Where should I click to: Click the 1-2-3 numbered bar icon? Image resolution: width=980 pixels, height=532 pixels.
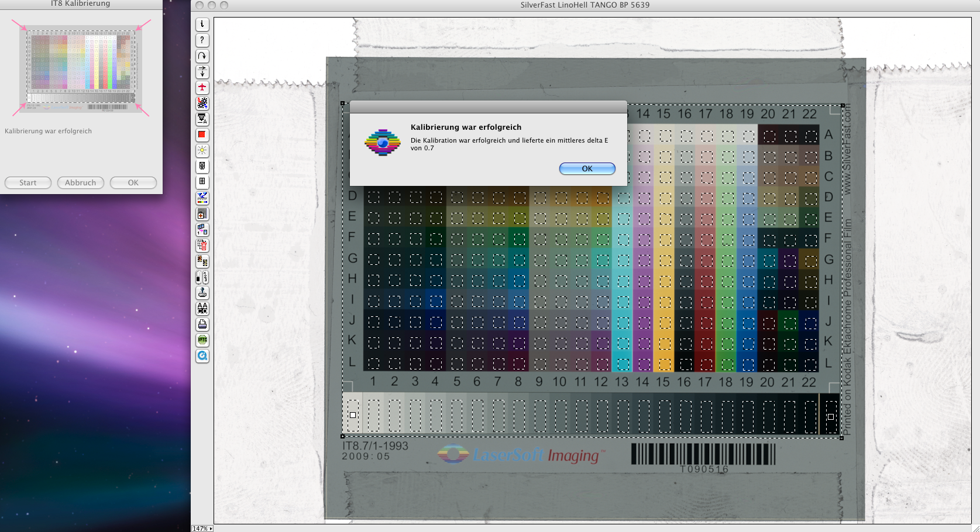point(205,277)
